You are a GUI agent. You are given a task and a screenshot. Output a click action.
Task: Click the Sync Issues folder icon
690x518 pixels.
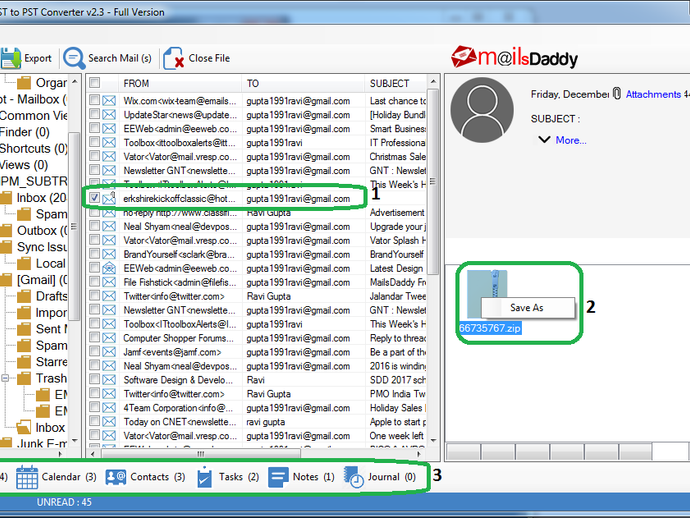click(x=6, y=247)
